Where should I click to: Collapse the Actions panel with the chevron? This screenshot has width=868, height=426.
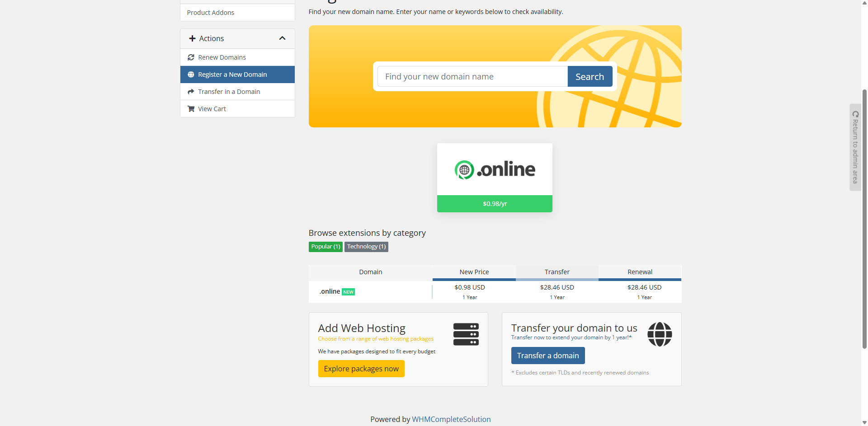[283, 38]
